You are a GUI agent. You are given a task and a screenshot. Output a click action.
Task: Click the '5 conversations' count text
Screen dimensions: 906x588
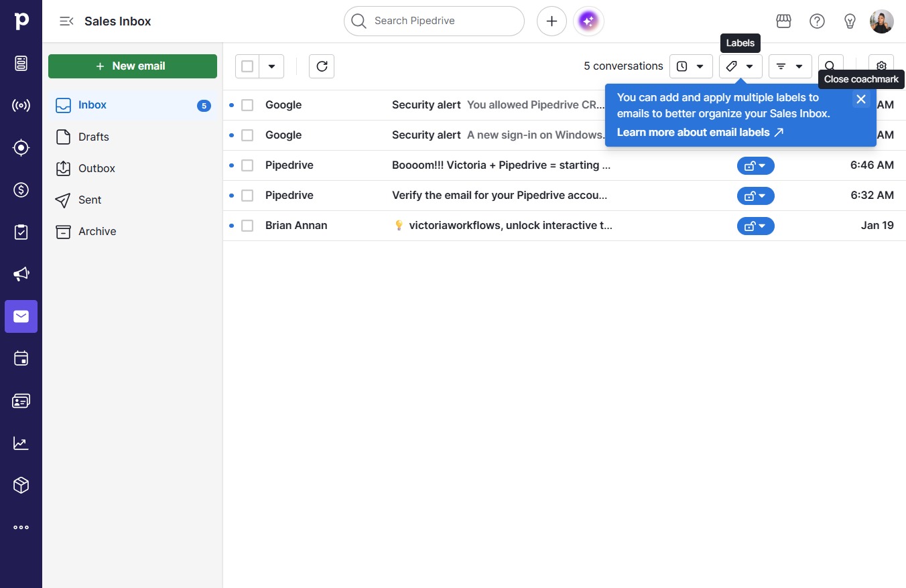click(x=623, y=66)
